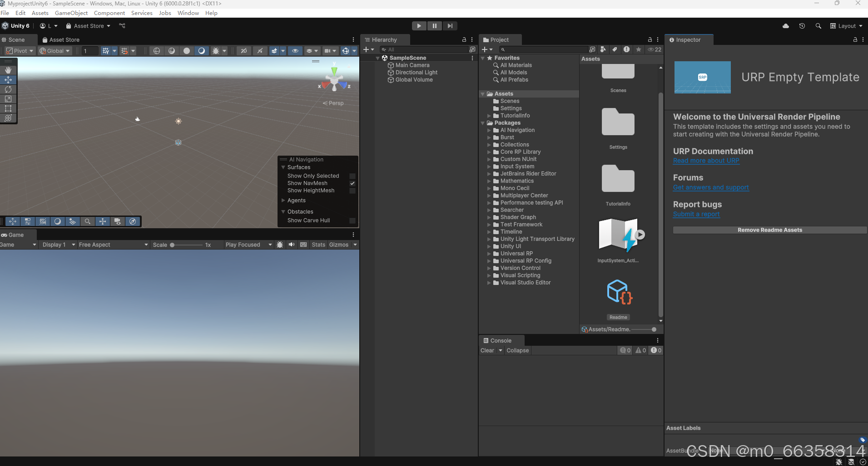Select the InputSystem_Actions asset thumbnail
The image size is (868, 466).
tap(618, 235)
